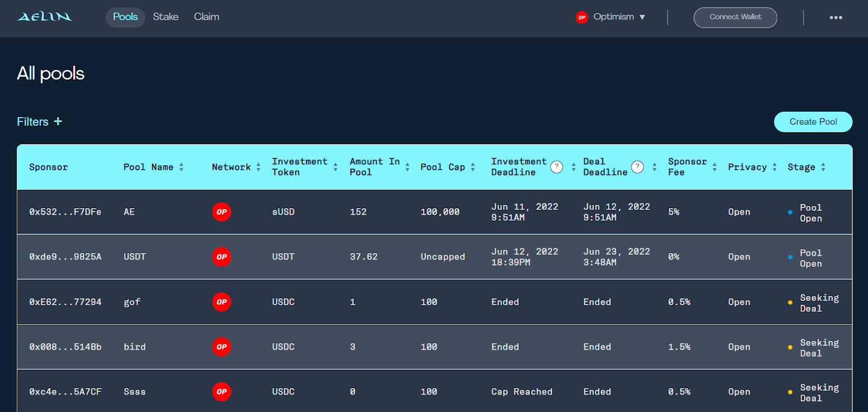Image resolution: width=868 pixels, height=412 pixels.
Task: Sort by Privacy column arrows
Action: [x=775, y=167]
